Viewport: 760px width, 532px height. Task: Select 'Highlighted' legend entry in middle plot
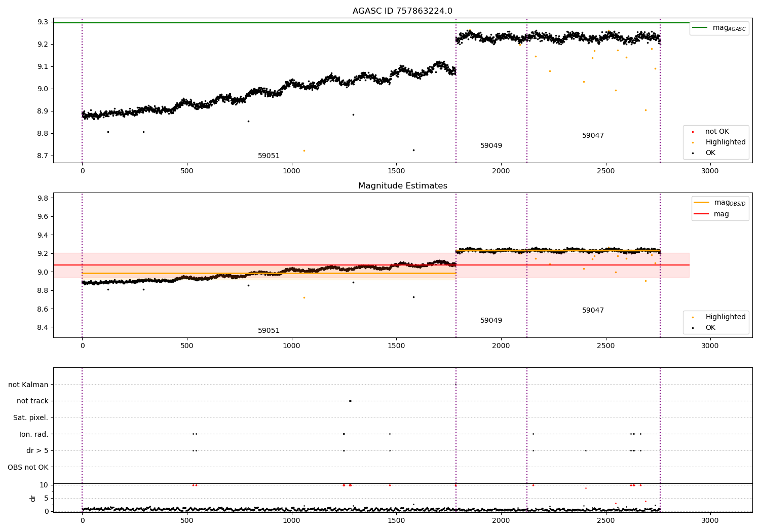point(726,317)
